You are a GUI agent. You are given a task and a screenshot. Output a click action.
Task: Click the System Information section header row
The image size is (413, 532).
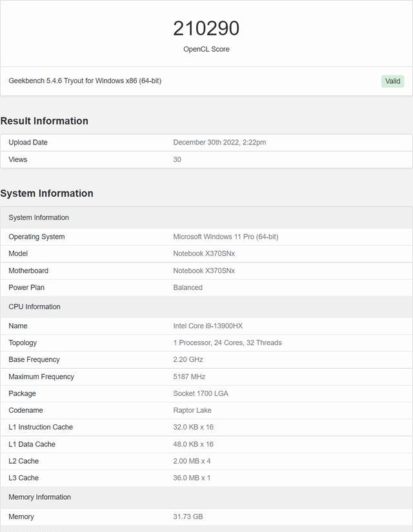pyautogui.click(x=206, y=217)
